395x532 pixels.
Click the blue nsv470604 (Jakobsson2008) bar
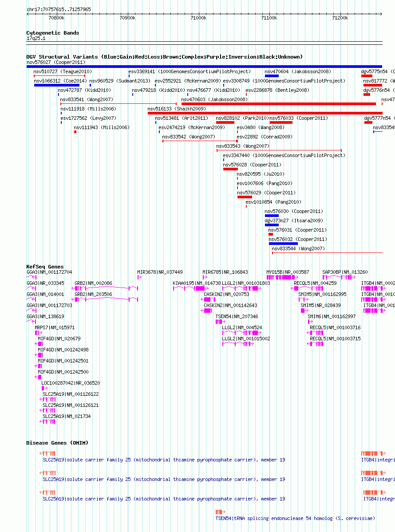pyautogui.click(x=272, y=76)
